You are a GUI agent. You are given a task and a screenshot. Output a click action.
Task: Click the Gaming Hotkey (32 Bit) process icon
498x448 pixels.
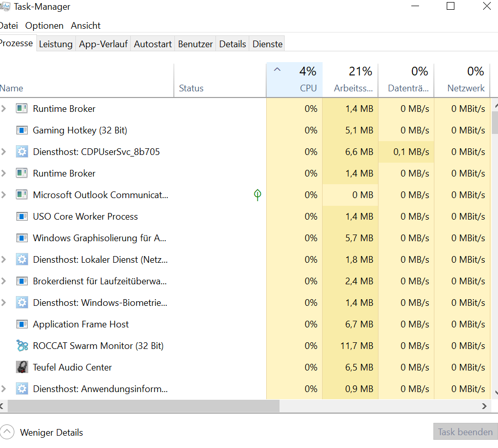pos(22,130)
